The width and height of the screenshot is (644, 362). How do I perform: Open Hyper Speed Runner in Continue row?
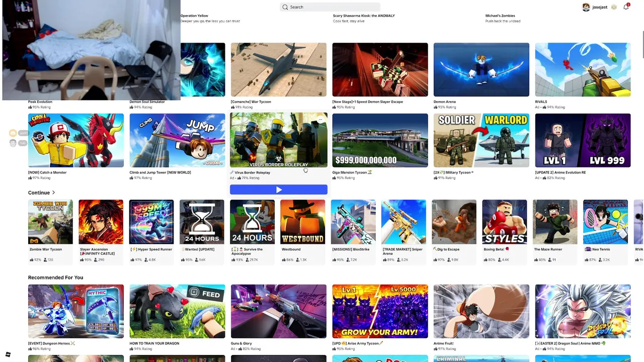[151, 222]
